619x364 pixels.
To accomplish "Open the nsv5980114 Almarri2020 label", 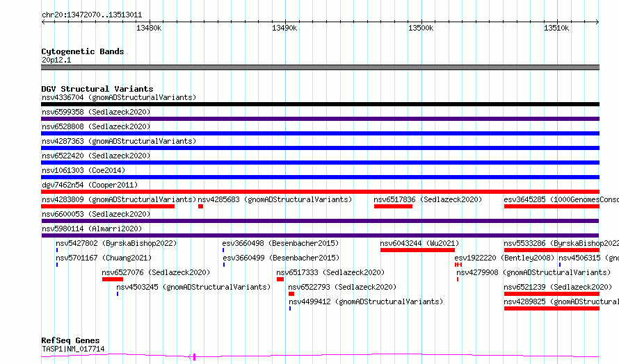I will coord(92,229).
